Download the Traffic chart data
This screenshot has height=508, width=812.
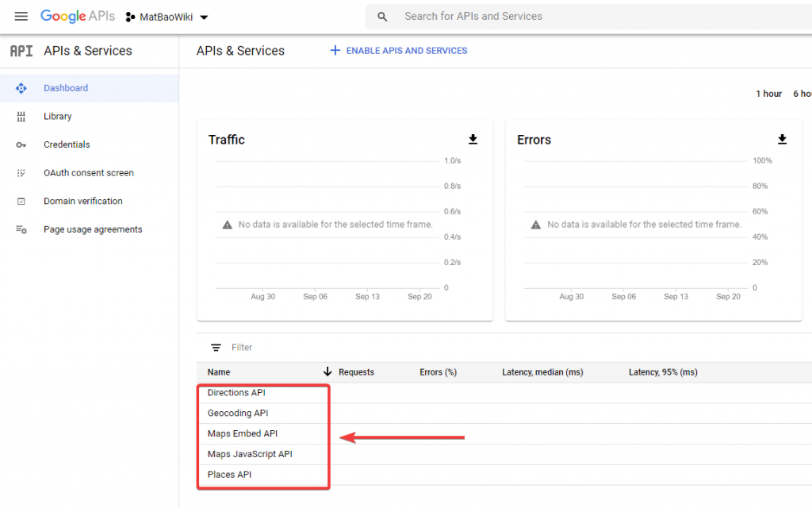[x=473, y=140]
